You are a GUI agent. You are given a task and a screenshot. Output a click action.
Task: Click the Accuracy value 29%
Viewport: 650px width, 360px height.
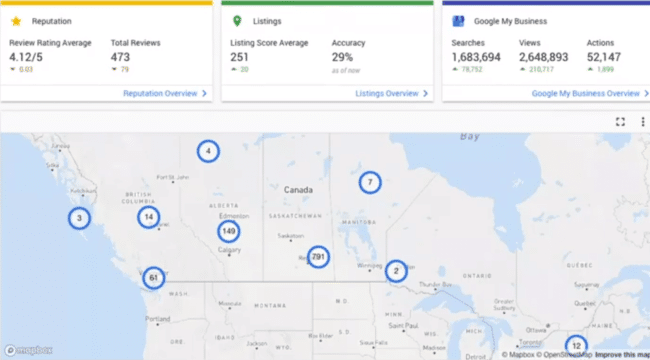[342, 57]
